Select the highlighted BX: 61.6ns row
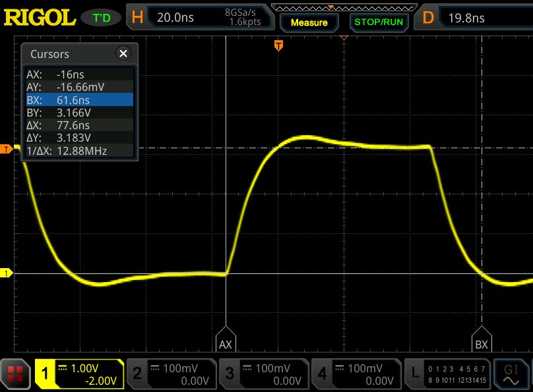 click(x=80, y=99)
